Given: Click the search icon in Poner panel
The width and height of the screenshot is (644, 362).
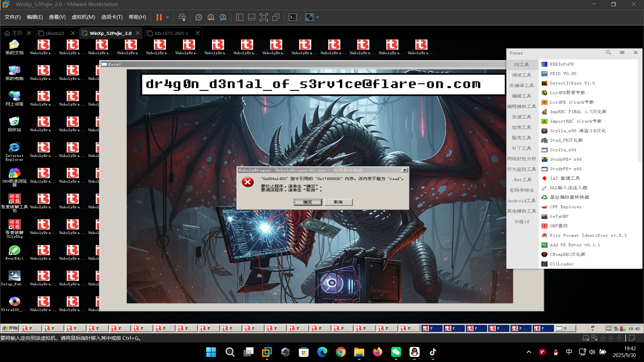Looking at the screenshot, I should 608,53.
